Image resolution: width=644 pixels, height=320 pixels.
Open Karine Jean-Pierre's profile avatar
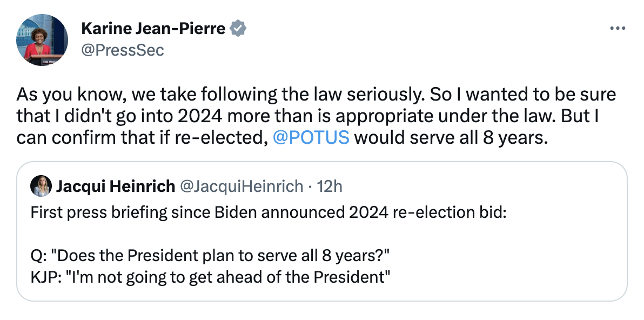[x=41, y=39]
